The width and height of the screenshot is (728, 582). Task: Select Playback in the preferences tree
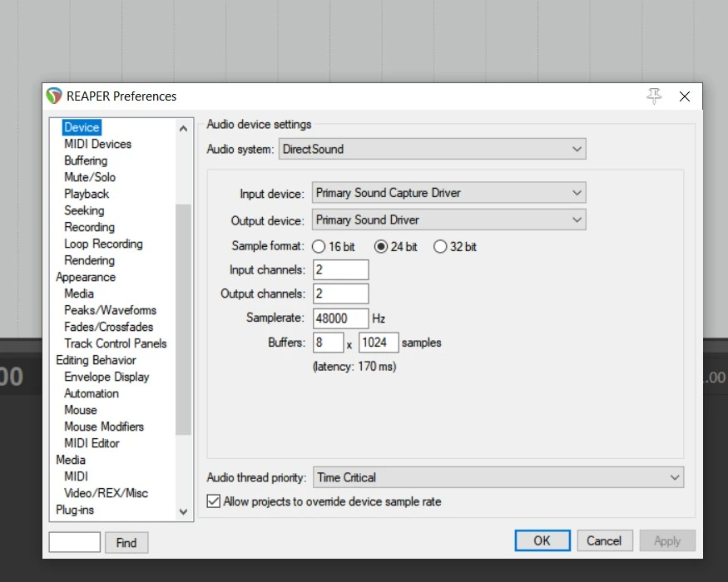click(x=87, y=194)
